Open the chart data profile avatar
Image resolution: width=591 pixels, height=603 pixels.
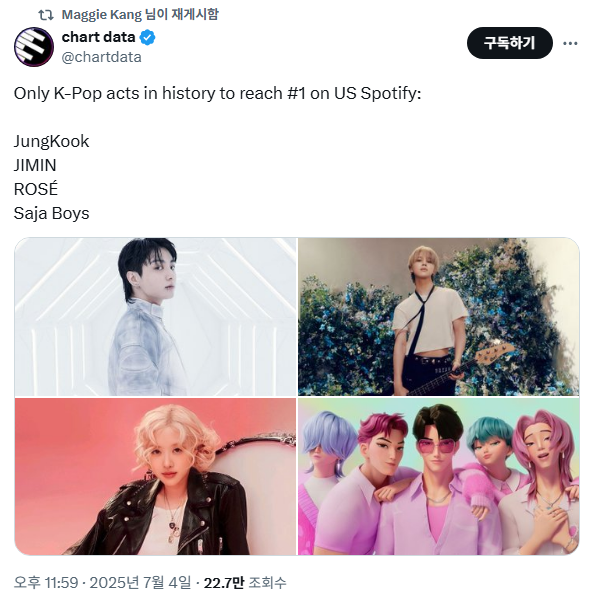pyautogui.click(x=34, y=47)
